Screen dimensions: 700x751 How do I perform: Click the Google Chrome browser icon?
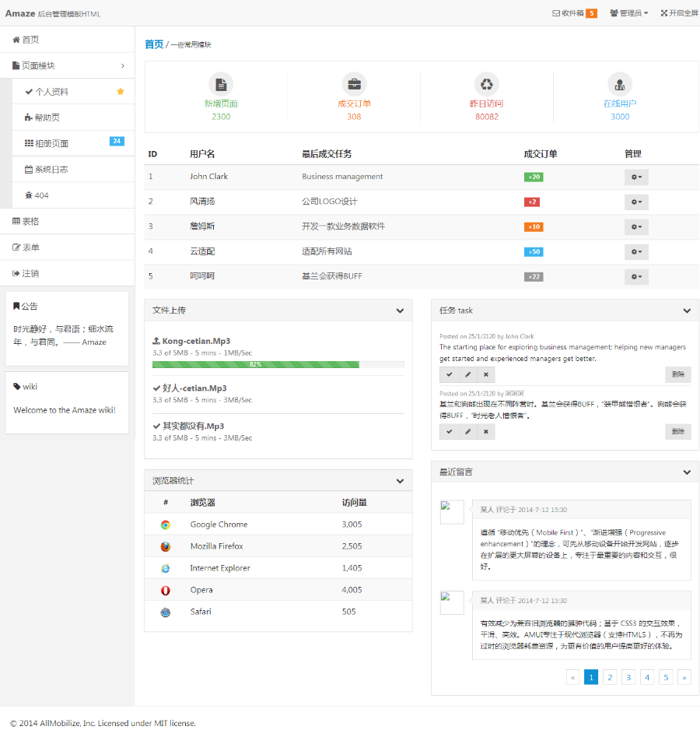tap(166, 525)
